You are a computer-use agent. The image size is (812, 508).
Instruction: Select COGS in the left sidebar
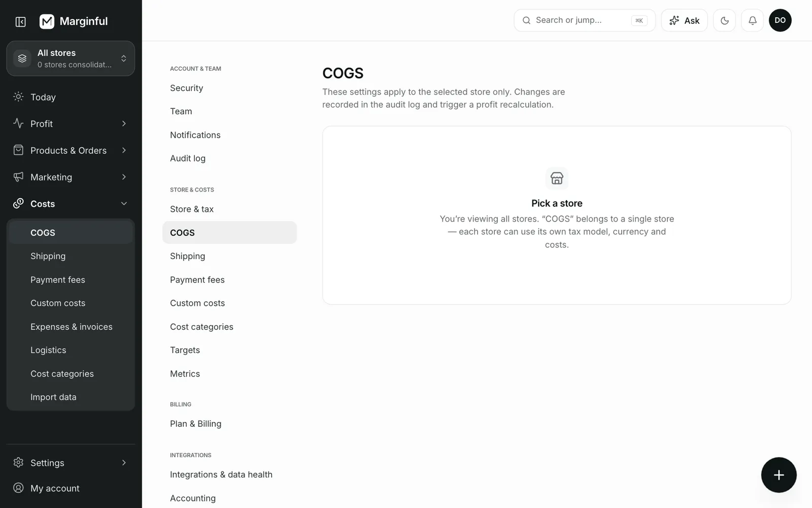pyautogui.click(x=71, y=233)
